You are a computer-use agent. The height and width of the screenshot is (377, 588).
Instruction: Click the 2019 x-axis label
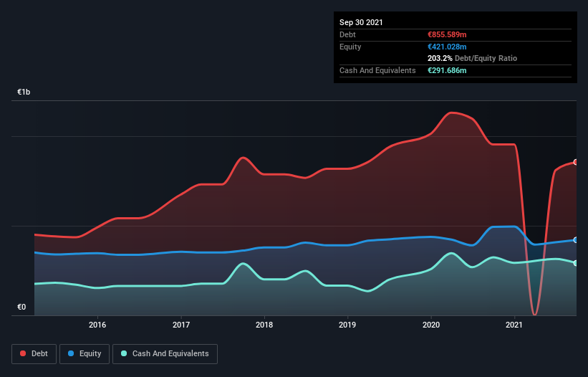tap(347, 325)
